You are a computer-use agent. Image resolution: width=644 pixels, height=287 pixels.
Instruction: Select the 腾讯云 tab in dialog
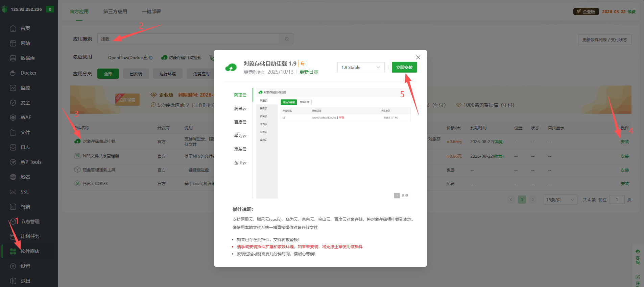240,109
